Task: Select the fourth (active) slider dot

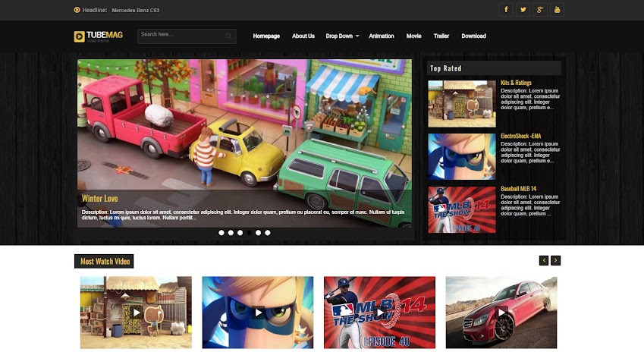Action: pos(249,232)
